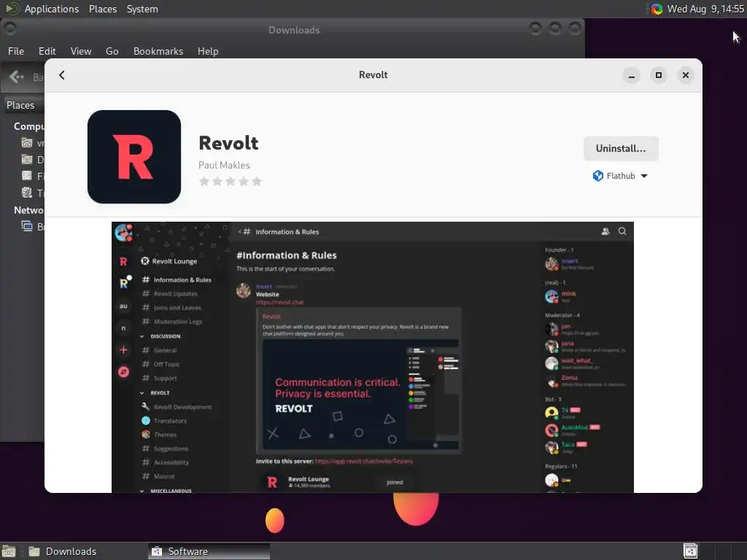The width and height of the screenshot is (747, 560).
Task: Click the Desktop folder icon in Downloads sidebar
Action: point(27,160)
